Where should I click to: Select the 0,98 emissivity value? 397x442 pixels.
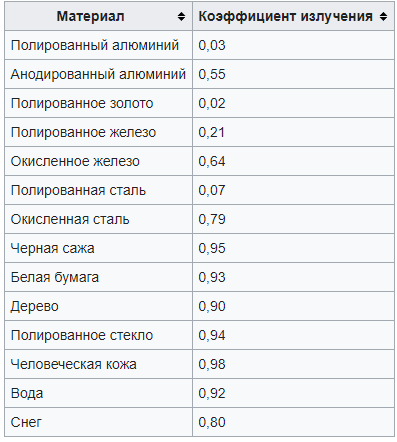point(212,364)
